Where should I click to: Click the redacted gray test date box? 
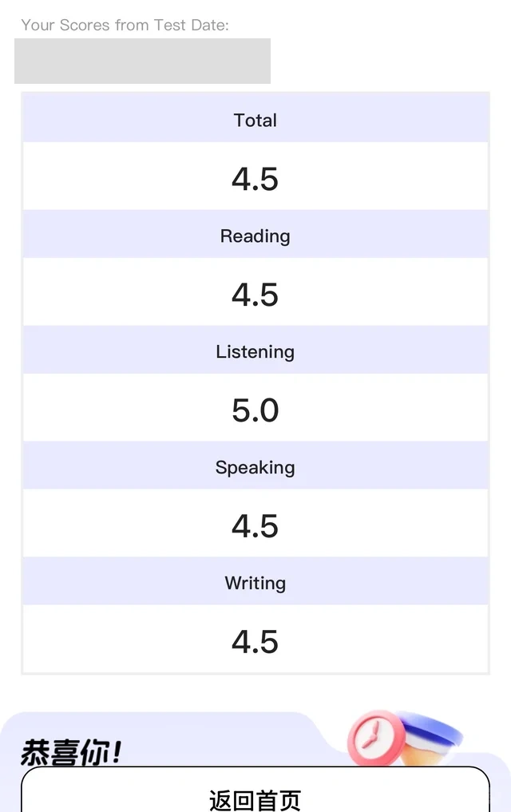tap(142, 61)
